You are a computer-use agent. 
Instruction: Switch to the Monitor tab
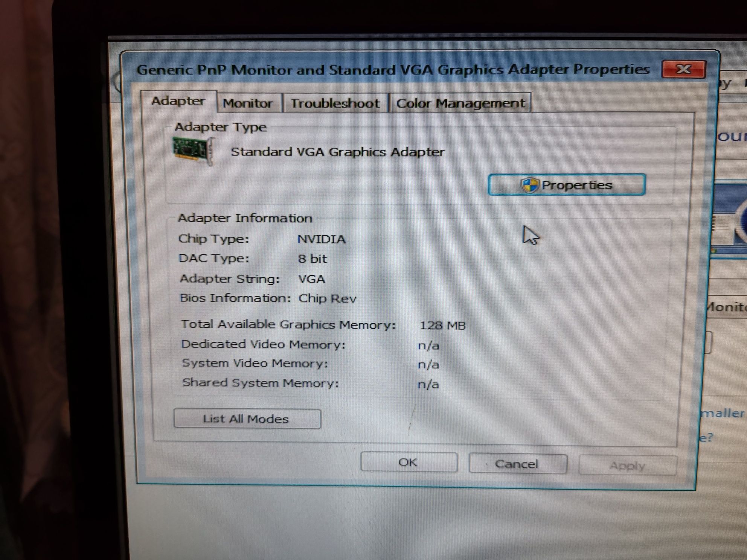tap(248, 103)
